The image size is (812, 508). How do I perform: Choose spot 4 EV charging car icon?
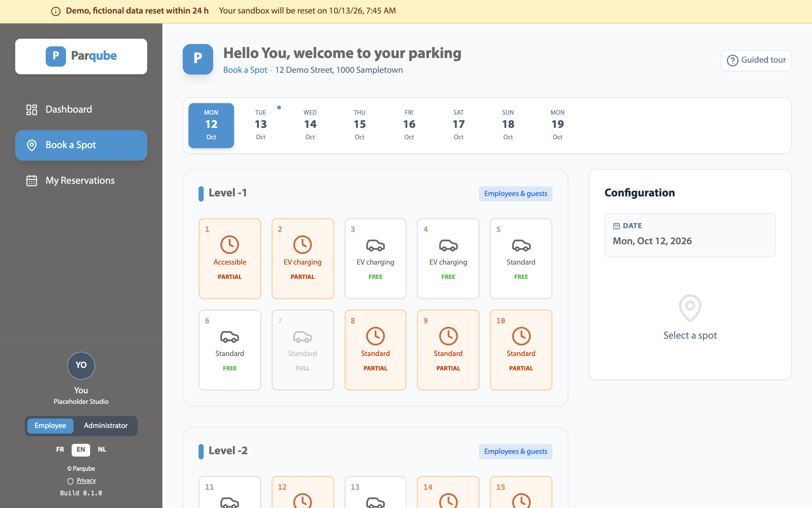click(448, 245)
